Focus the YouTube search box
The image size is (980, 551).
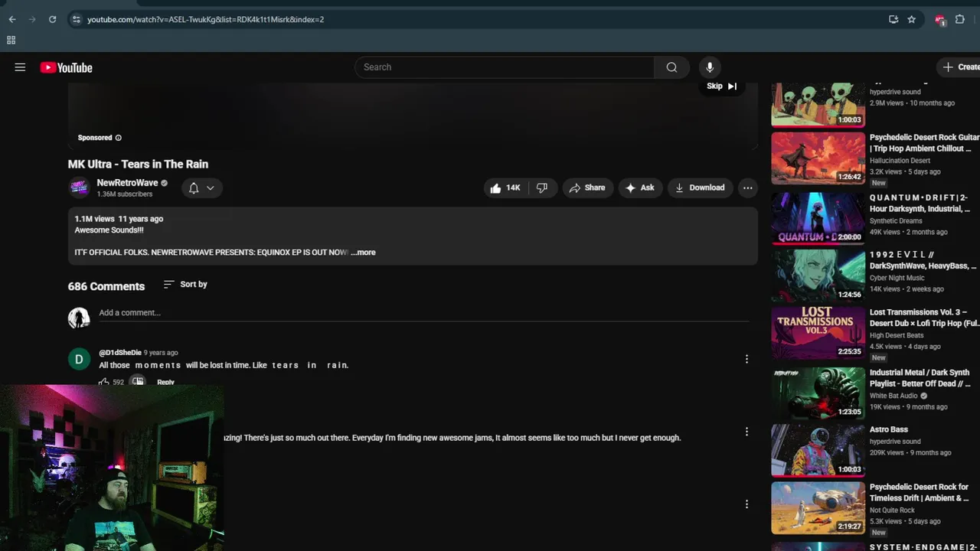coord(505,67)
